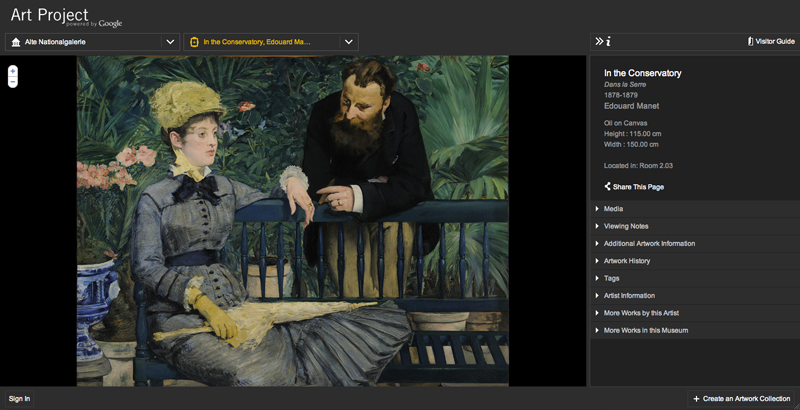Expand Additional Artwork Information section

click(649, 243)
